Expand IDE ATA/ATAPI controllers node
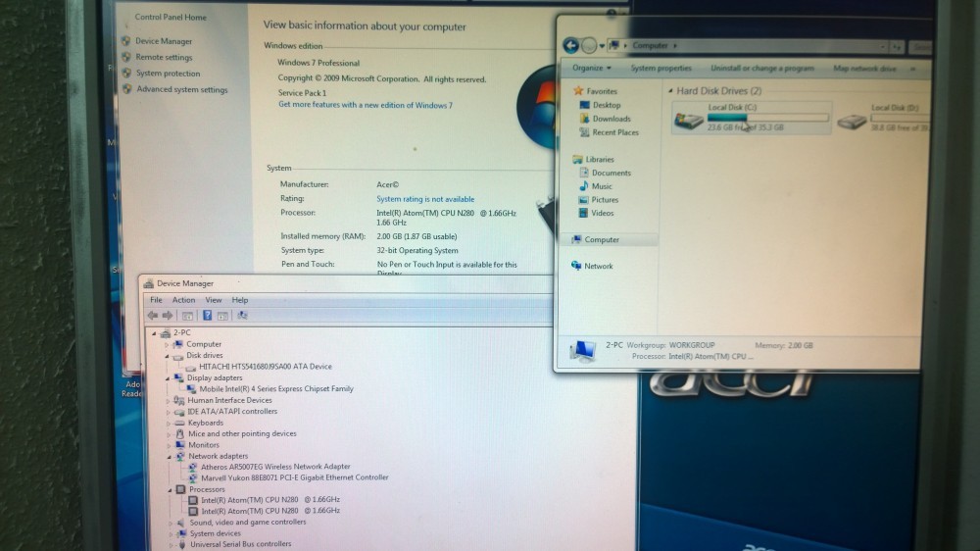Viewport: 980px width, 551px height. [169, 412]
